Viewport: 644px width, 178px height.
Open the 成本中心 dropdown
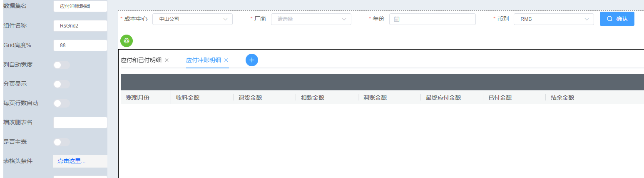[192, 19]
